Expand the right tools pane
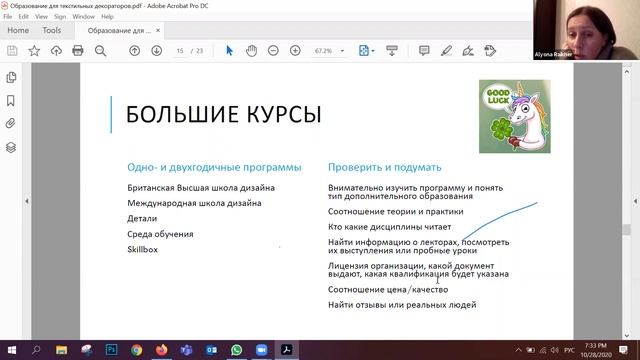The width and height of the screenshot is (640, 360). (x=636, y=201)
